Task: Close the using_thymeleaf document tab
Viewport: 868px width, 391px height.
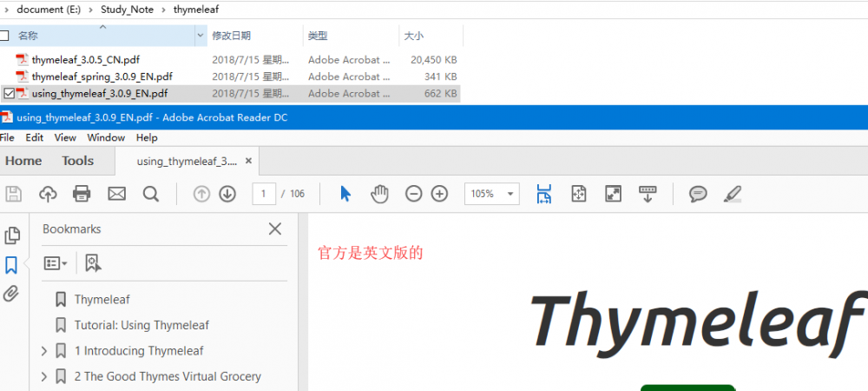Action: click(248, 161)
